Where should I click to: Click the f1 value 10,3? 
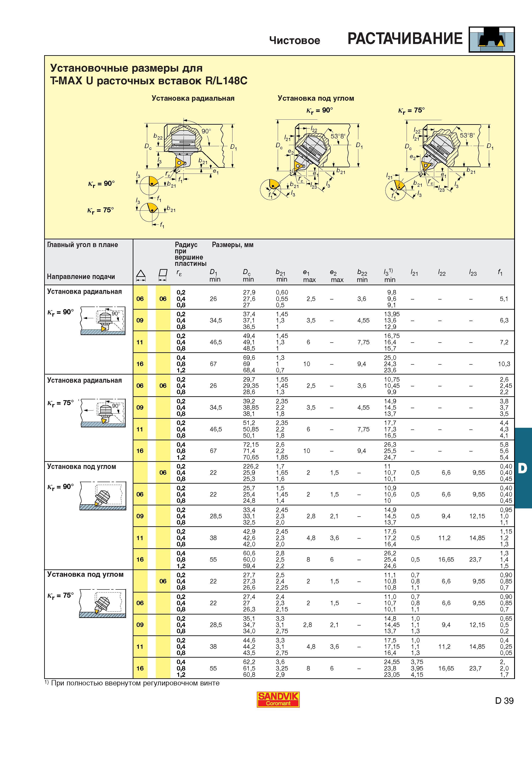(x=504, y=364)
